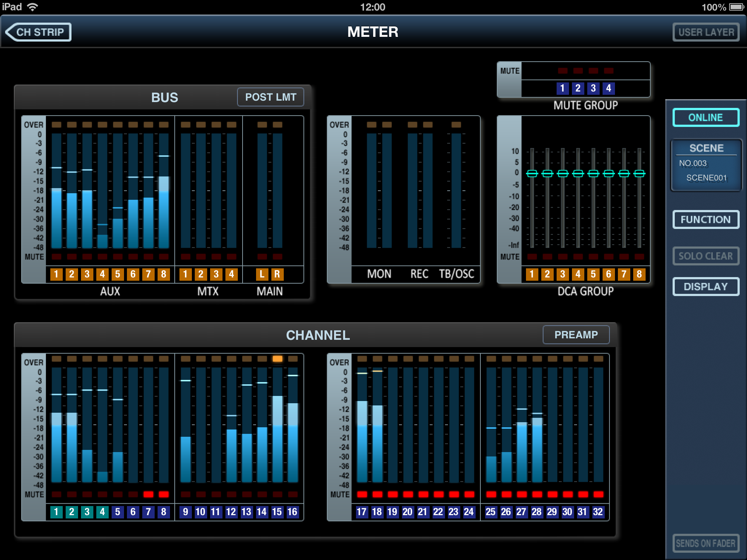The height and width of the screenshot is (560, 747).
Task: Select MTX bus number 3 label
Action: (216, 274)
